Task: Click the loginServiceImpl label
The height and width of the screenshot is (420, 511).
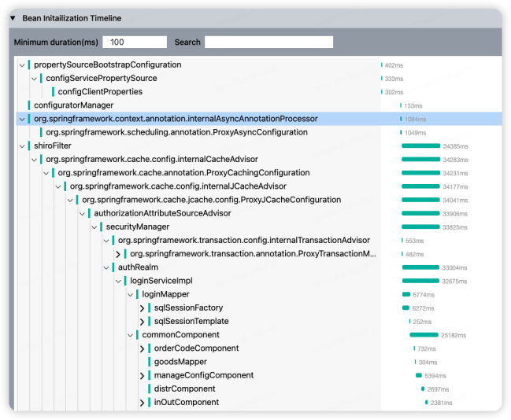Action: coord(161,281)
